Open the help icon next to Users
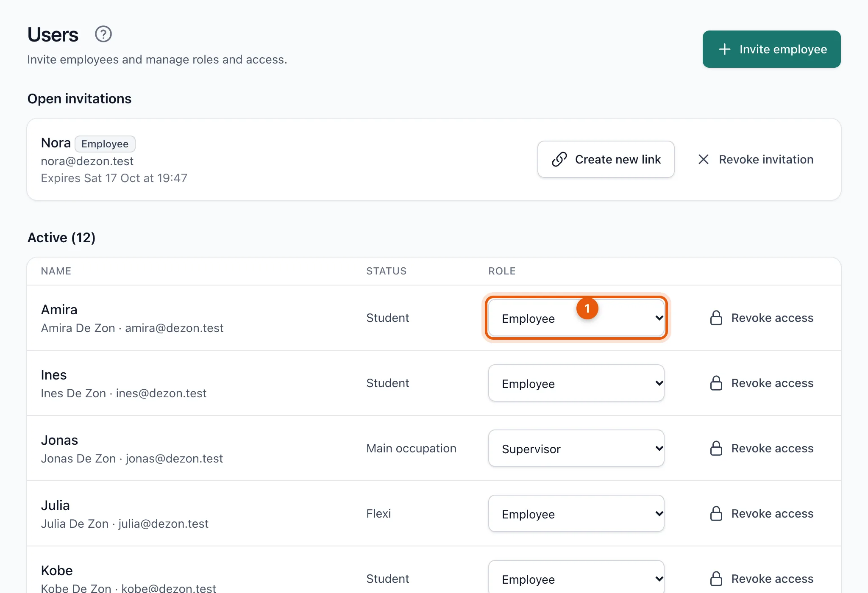The height and width of the screenshot is (593, 868). click(x=103, y=34)
